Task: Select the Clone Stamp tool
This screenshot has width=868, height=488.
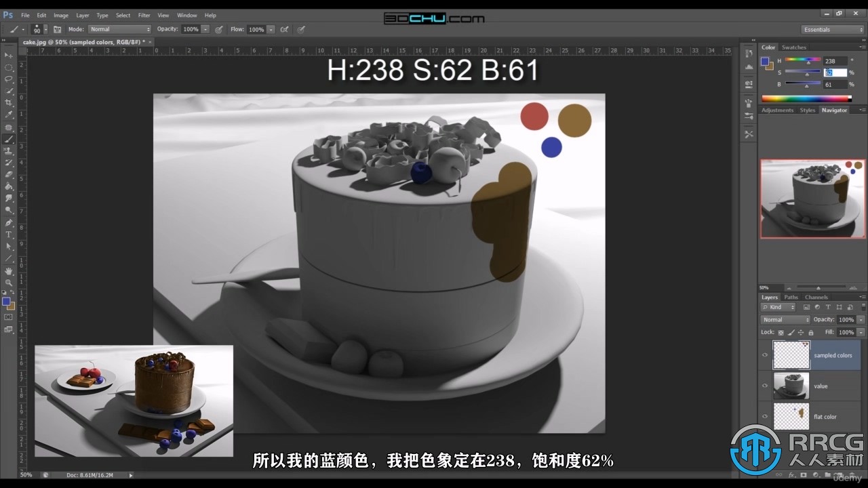Action: pyautogui.click(x=9, y=150)
